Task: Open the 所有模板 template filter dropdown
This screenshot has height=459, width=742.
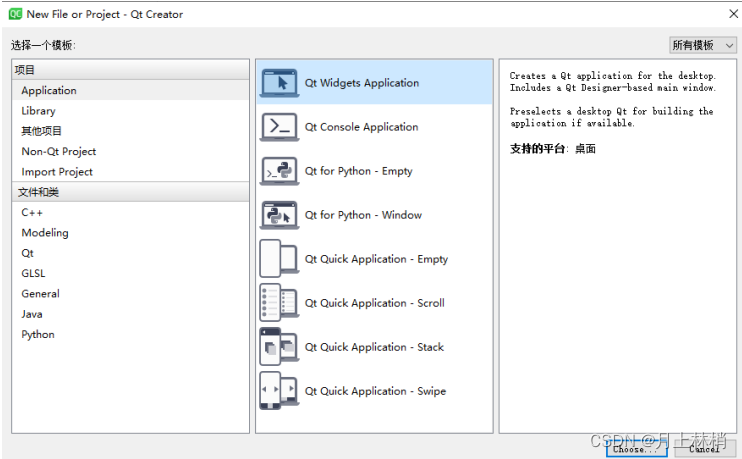Action: tap(702, 45)
